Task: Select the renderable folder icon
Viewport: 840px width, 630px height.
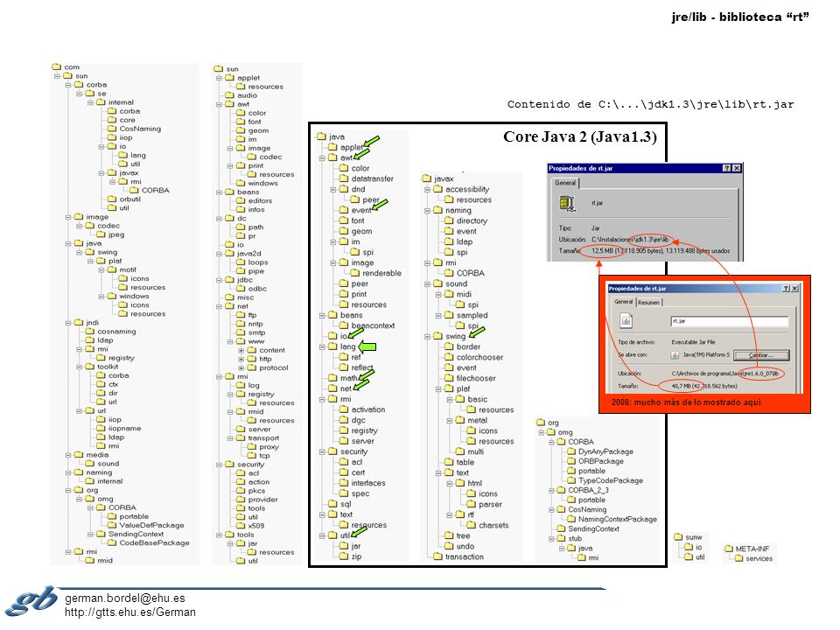Action: tap(354, 273)
